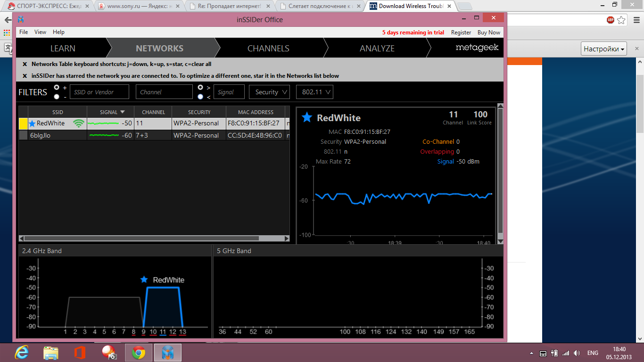
Task: Close the starred network notification message
Action: pyautogui.click(x=25, y=76)
